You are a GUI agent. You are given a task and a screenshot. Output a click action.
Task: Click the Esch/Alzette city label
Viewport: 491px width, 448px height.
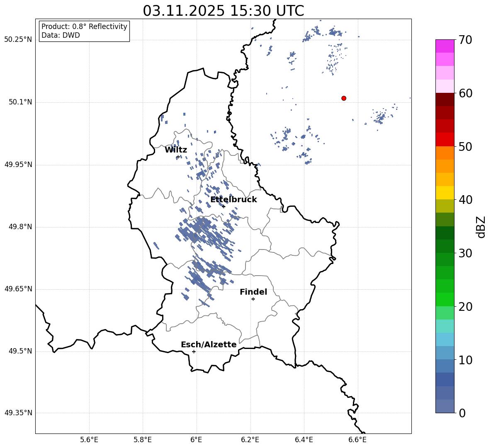point(209,344)
